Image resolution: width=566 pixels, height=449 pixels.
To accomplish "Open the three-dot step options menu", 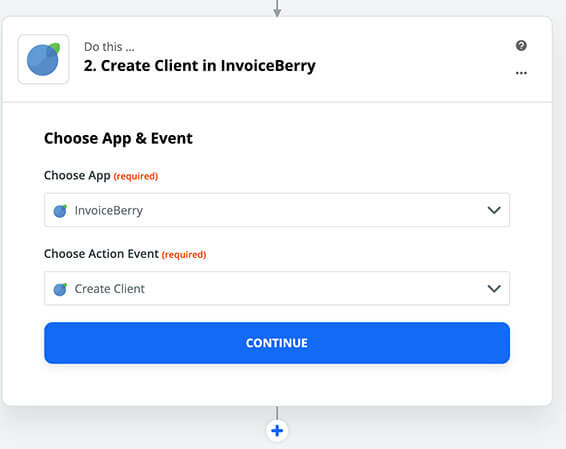I will (x=521, y=73).
